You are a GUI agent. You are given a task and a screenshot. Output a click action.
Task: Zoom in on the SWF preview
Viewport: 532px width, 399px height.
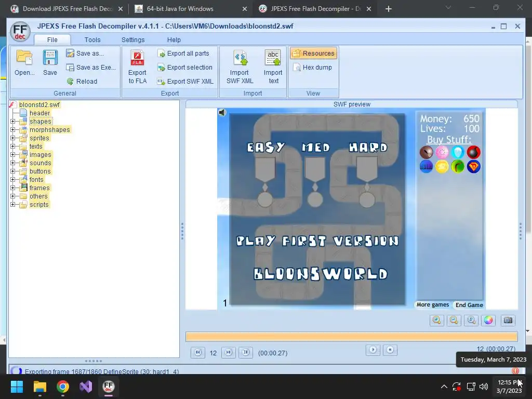click(x=436, y=320)
